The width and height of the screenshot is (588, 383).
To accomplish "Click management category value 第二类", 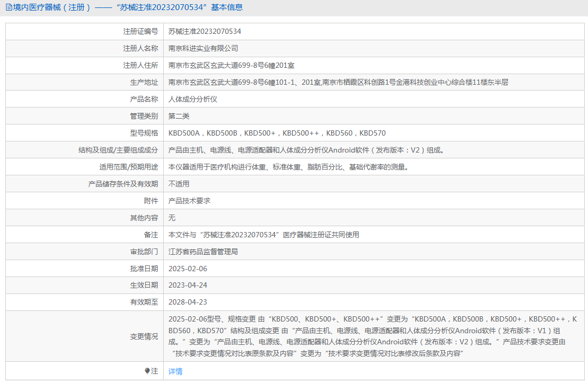I will (179, 116).
